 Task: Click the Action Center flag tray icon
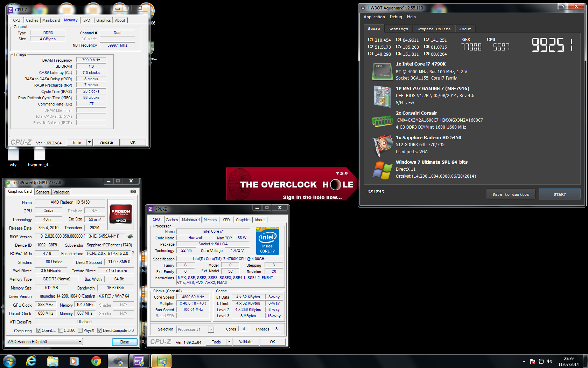click(x=533, y=361)
